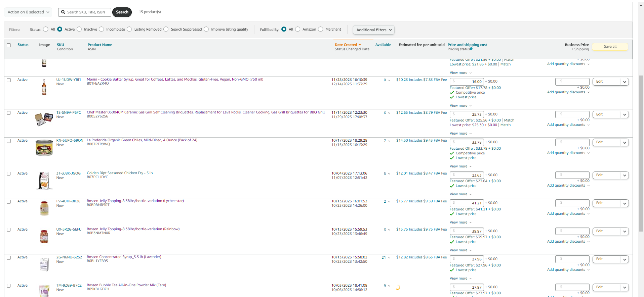
Task: Click Edit for Bossen Jelly Topping Rainbow
Action: click(x=606, y=231)
